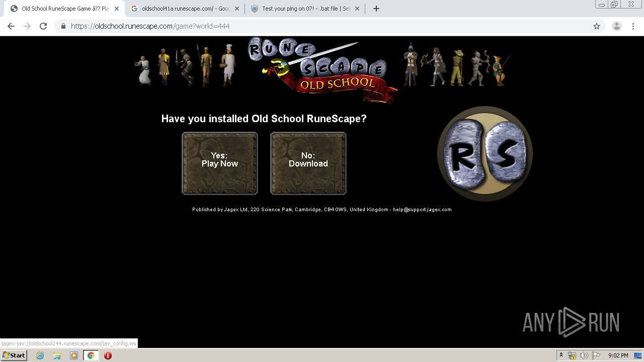Click the RuneScape Old School logo

tap(322, 69)
